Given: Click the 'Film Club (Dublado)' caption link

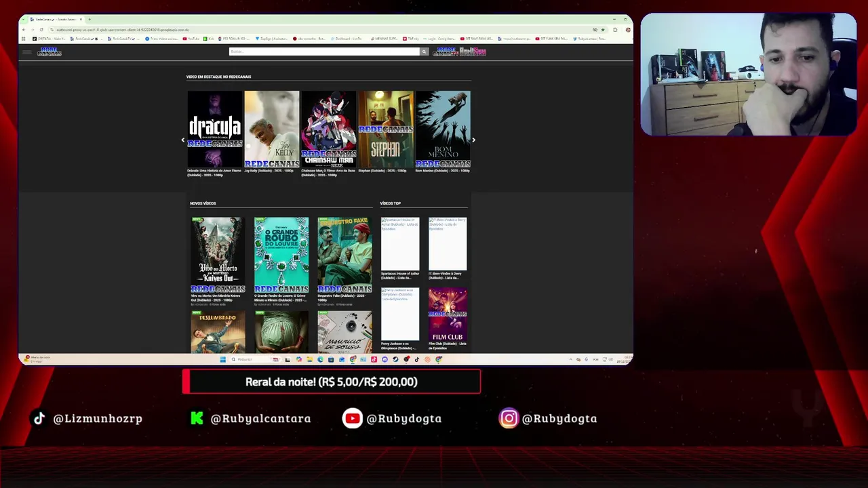Looking at the screenshot, I should click(448, 346).
